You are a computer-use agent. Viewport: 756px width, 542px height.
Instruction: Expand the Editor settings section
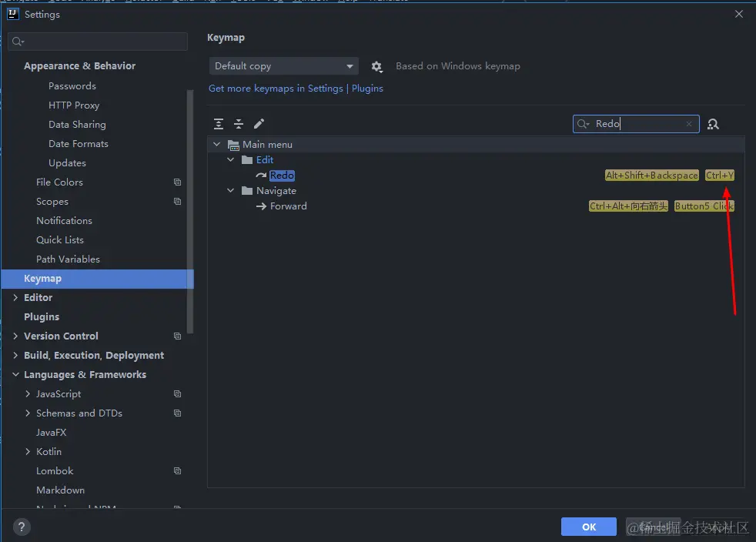[x=15, y=297]
